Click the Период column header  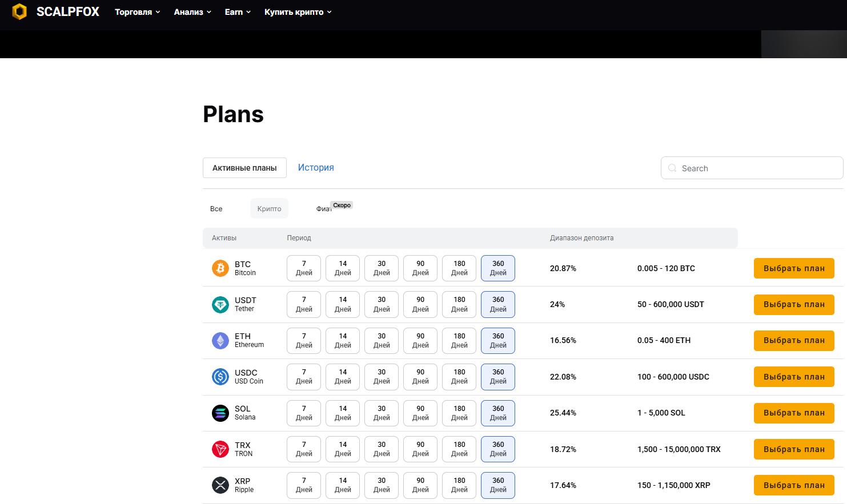299,238
